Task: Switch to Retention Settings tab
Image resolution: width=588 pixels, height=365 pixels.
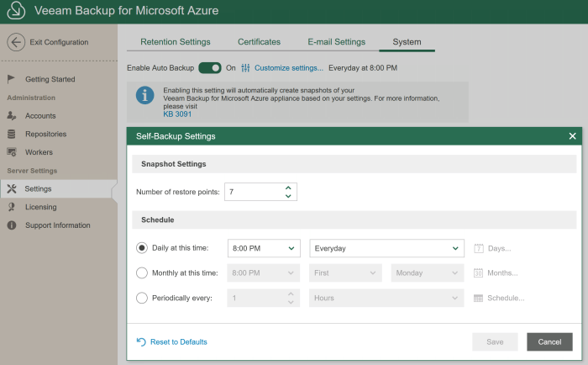Action: click(175, 42)
